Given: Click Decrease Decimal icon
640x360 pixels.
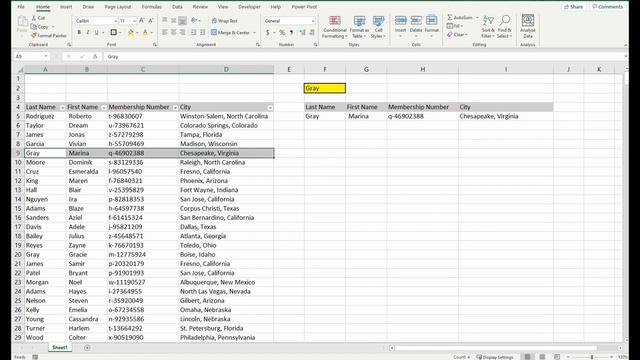Looking at the screenshot, I should pyautogui.click(x=312, y=32).
